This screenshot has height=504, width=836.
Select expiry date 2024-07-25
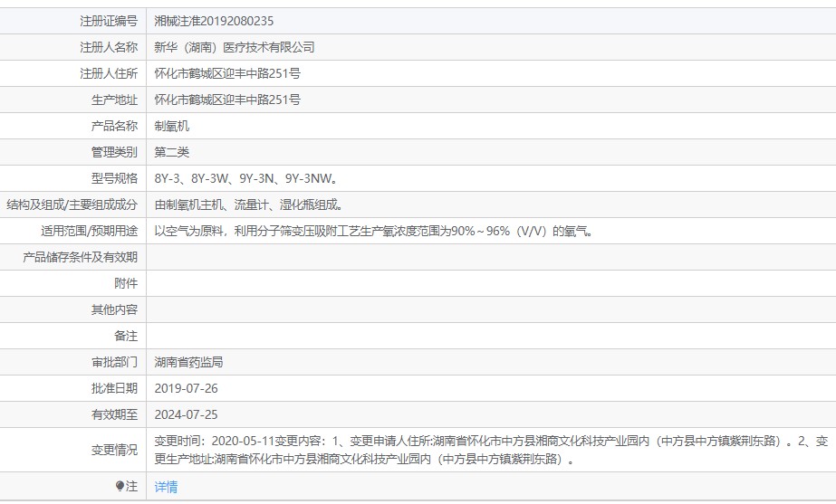click(186, 414)
